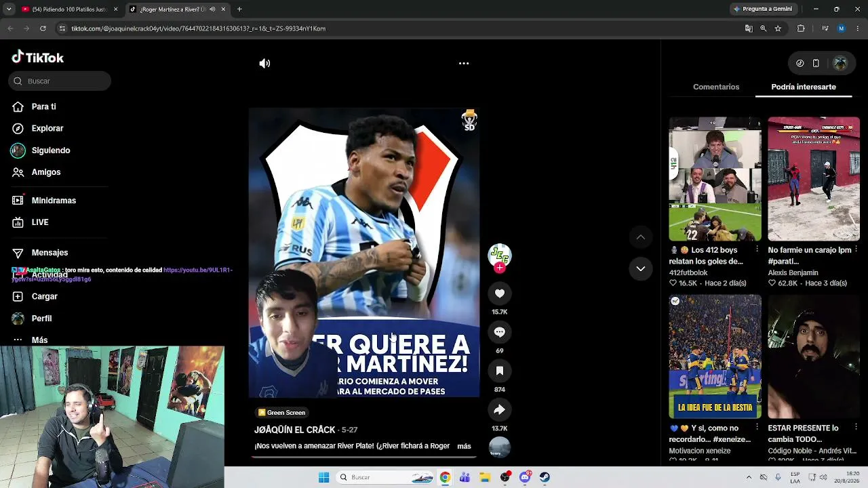The width and height of the screenshot is (868, 488).
Task: Open the Chrome media controls icon
Action: pyautogui.click(x=825, y=28)
